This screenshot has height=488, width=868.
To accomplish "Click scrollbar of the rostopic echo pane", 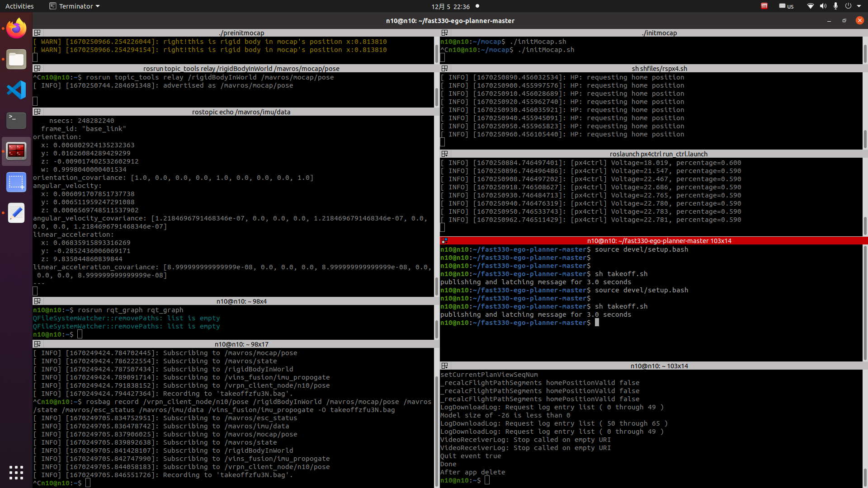I will [x=436, y=286].
